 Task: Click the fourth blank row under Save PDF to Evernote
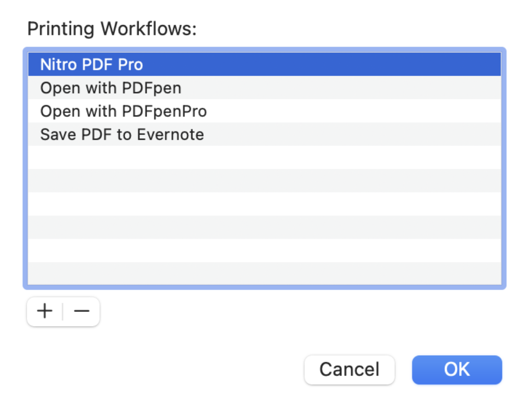coord(264,227)
